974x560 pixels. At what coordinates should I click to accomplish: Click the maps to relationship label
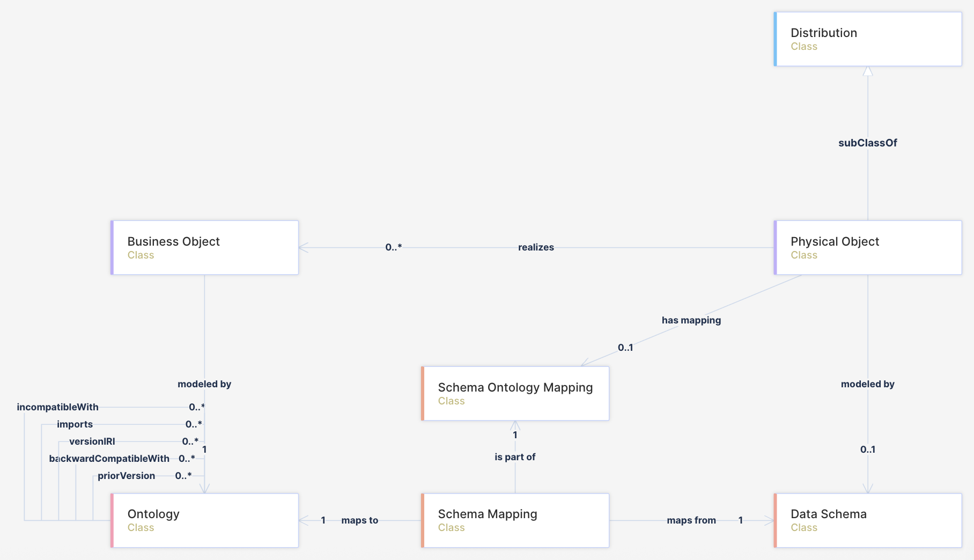[x=359, y=520]
